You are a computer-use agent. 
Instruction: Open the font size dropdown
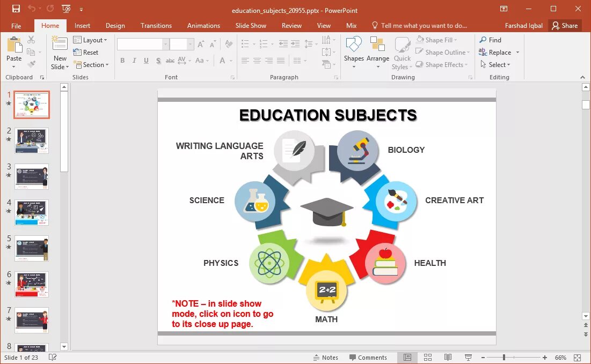(191, 44)
